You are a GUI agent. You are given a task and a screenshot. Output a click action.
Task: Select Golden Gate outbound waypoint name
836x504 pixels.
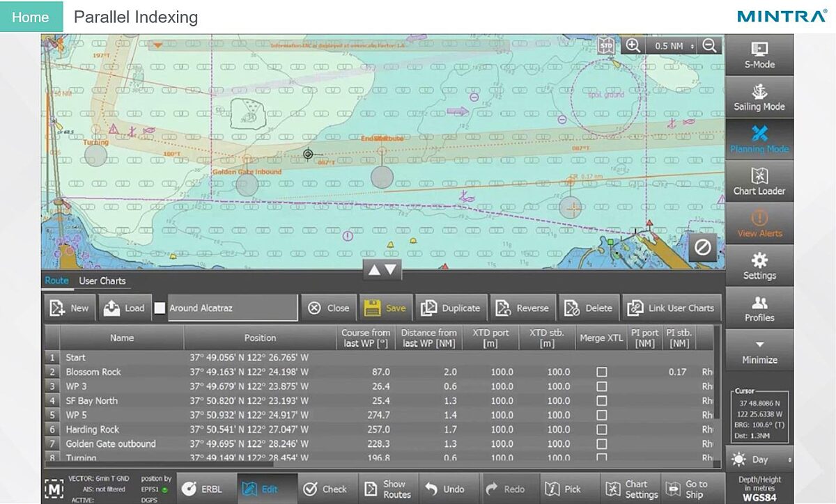(111, 443)
